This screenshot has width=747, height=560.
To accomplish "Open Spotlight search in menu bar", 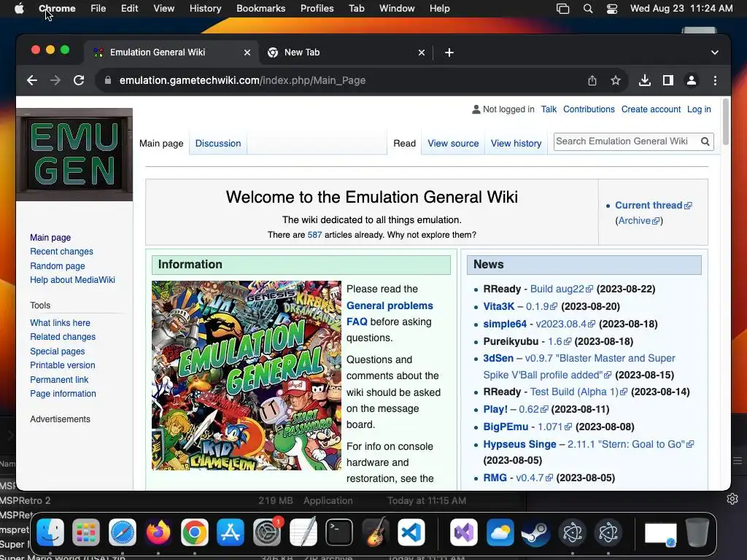I will 588,9.
